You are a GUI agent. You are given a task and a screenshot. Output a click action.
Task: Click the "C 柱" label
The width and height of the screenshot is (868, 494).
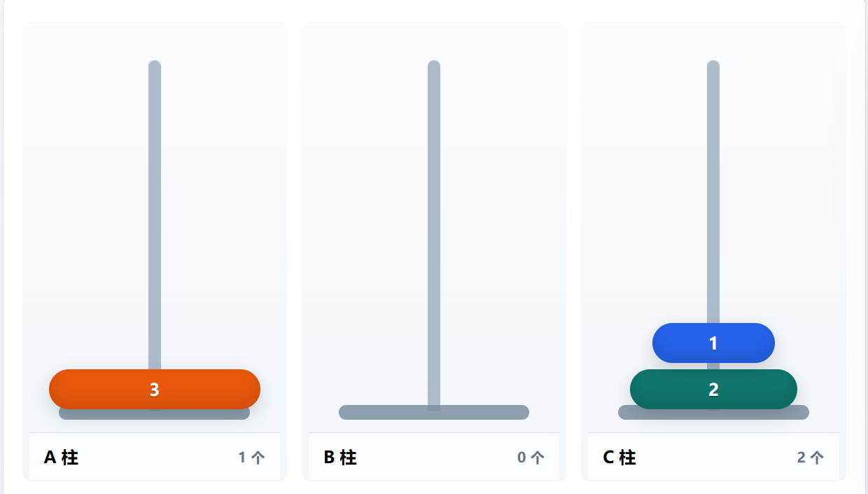coord(619,458)
